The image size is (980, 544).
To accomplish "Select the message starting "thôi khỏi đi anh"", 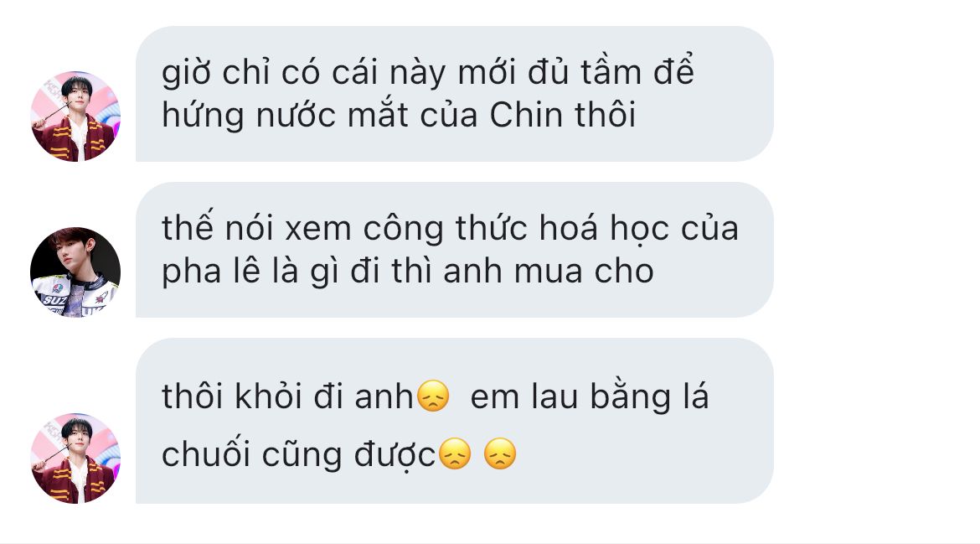I will [x=454, y=421].
